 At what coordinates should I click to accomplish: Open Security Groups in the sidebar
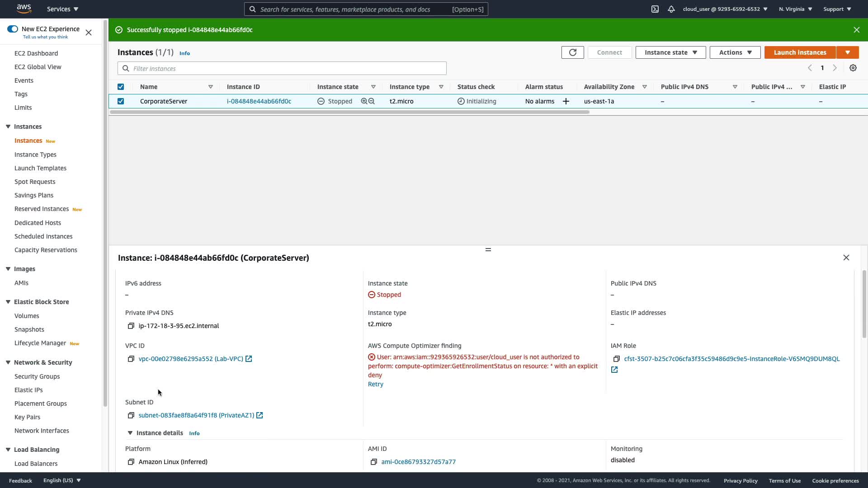[37, 376]
